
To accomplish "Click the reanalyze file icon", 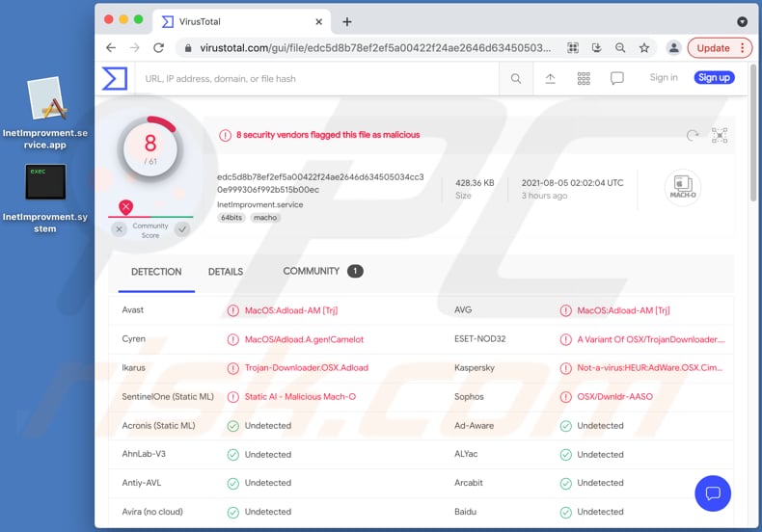I will [692, 135].
